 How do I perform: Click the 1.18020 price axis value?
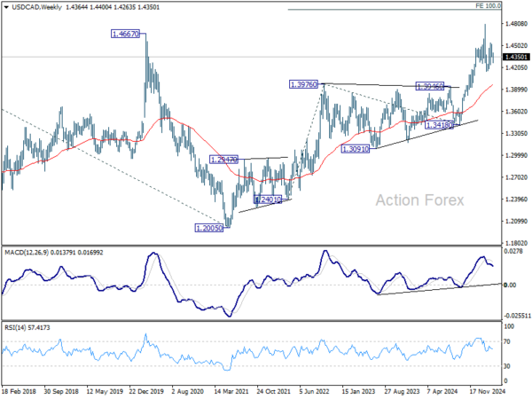pyautogui.click(x=516, y=243)
